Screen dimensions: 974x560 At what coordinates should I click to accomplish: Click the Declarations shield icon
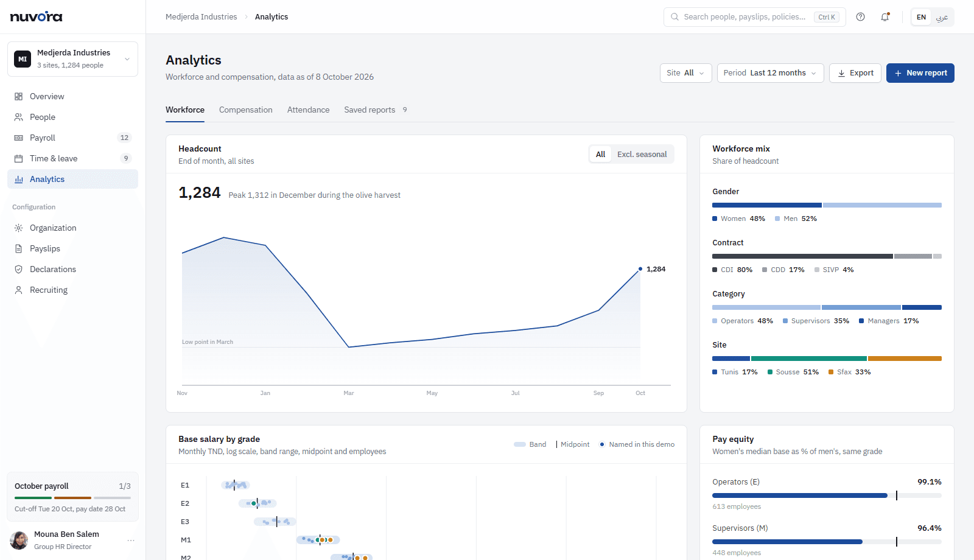(19, 269)
